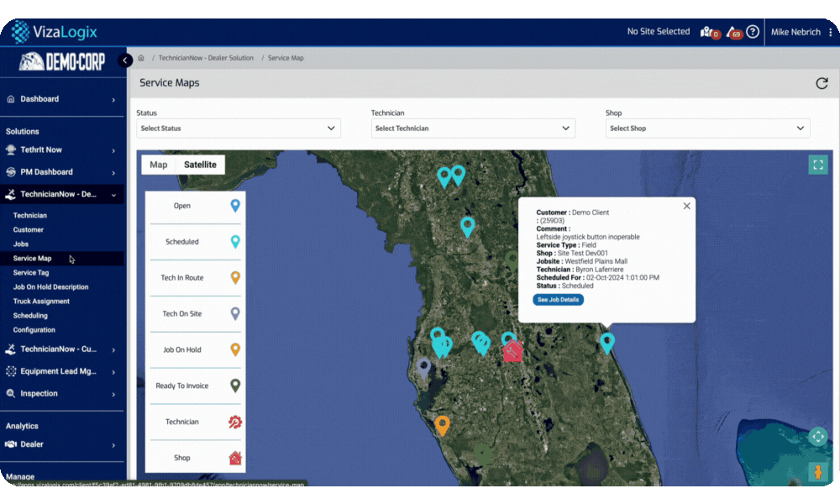Close the job info popup

pos(687,206)
